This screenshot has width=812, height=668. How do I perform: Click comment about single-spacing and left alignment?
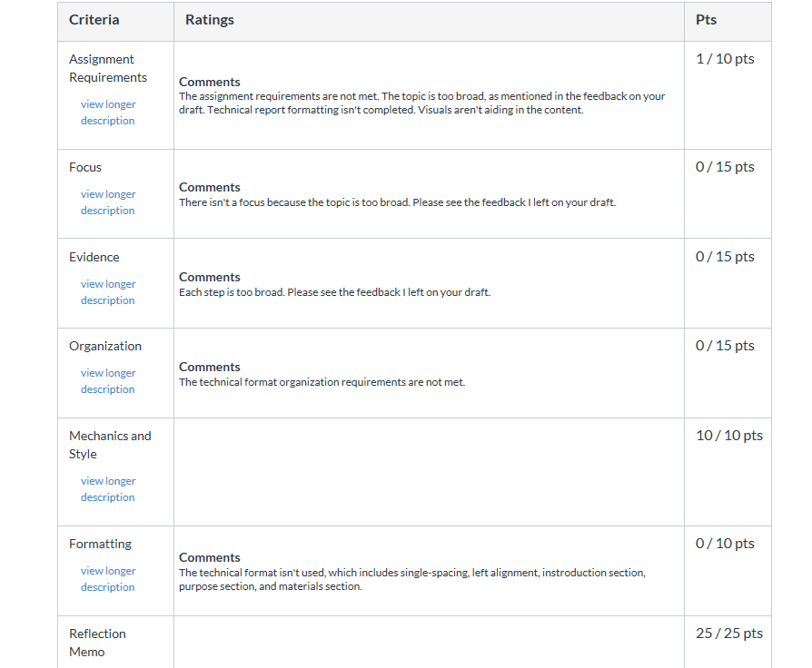point(412,580)
